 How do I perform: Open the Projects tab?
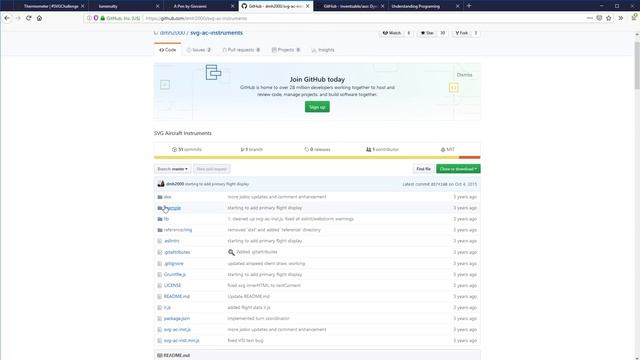(x=286, y=50)
